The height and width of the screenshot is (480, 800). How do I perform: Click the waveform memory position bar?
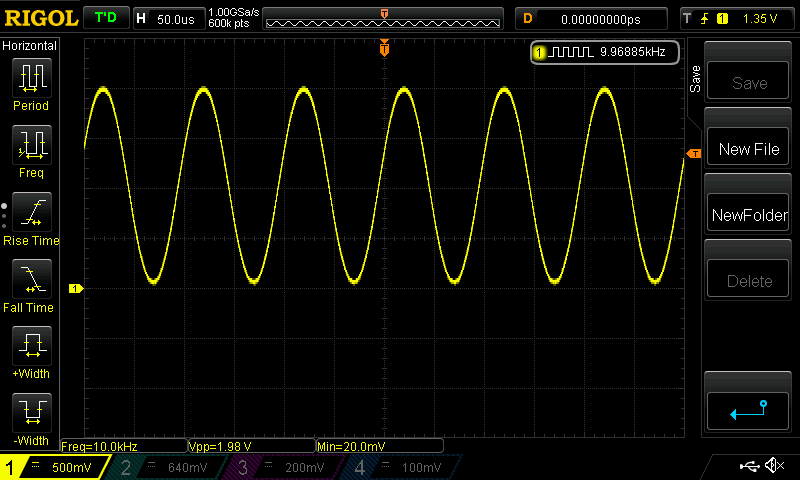384,19
